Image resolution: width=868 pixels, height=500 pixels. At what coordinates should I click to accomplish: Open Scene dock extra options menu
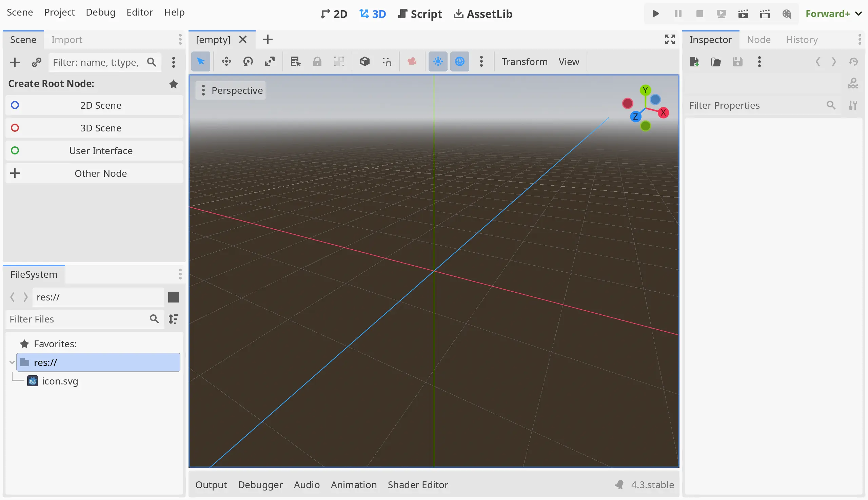(174, 62)
